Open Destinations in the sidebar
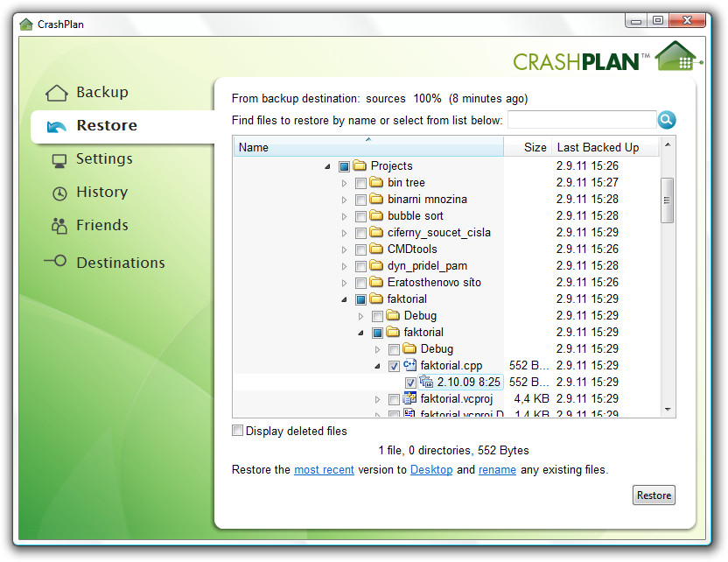 (x=104, y=263)
